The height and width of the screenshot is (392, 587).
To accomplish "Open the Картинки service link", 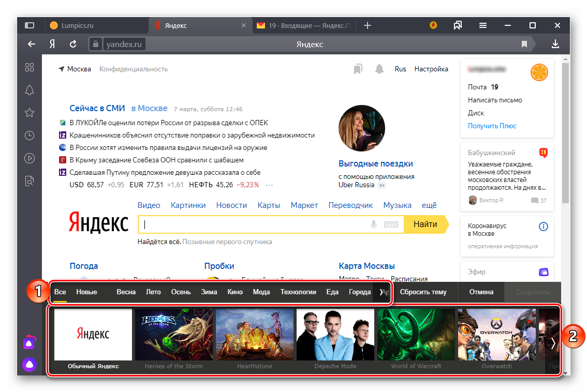I will pyautogui.click(x=188, y=205).
